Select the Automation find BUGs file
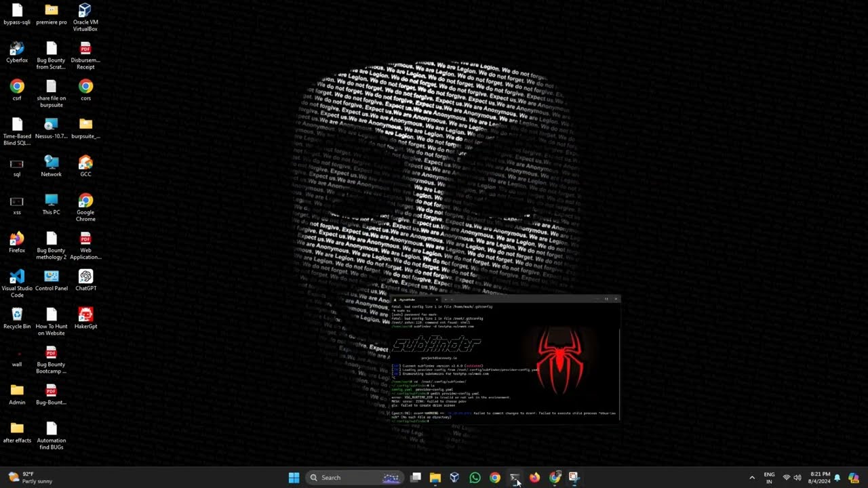Screen dimensions: 868x488 (52, 435)
